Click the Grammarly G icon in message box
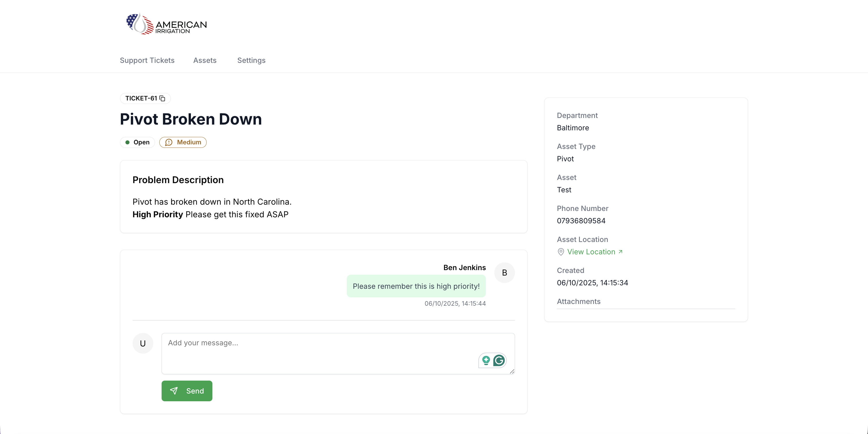Image resolution: width=868 pixels, height=434 pixels. pyautogui.click(x=499, y=361)
